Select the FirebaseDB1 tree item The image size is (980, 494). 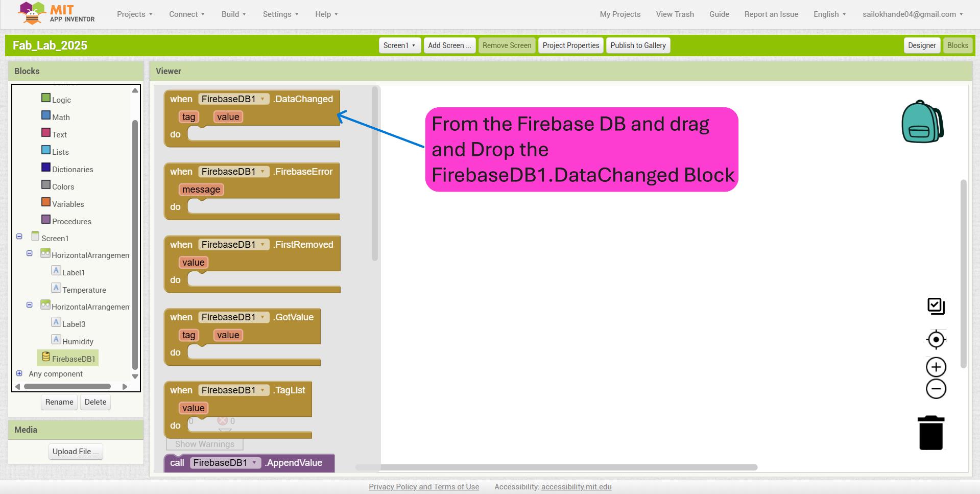[68, 358]
